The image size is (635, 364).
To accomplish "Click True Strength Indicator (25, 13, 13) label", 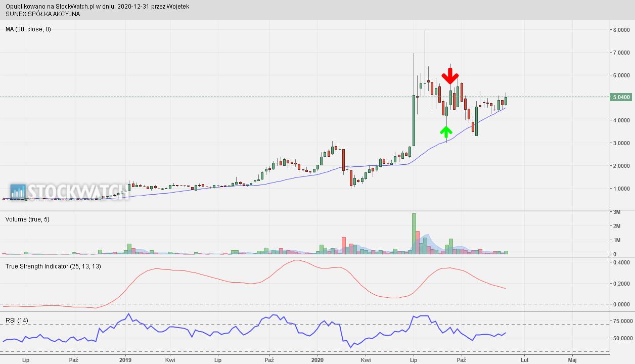I will [53, 266].
